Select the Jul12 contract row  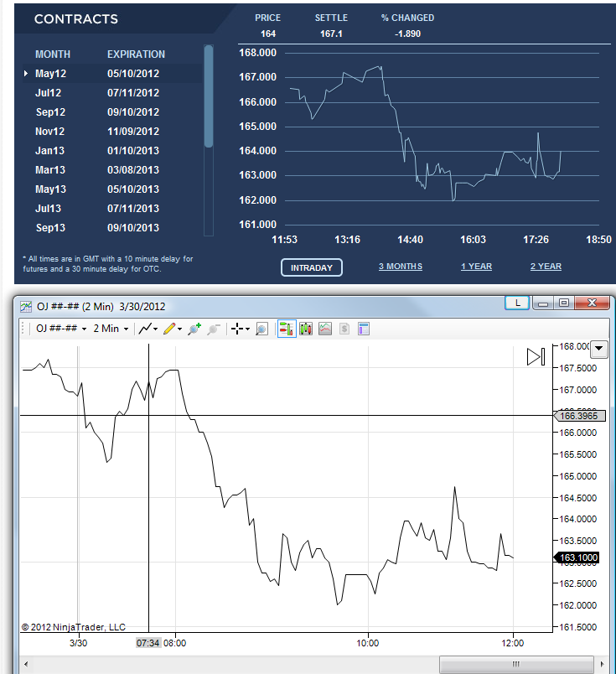[x=112, y=93]
